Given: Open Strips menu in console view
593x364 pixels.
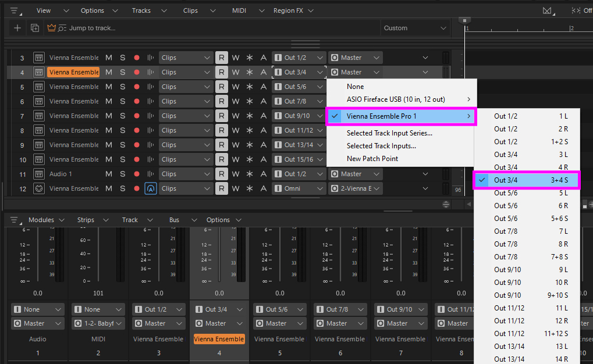Looking at the screenshot, I should point(93,220).
